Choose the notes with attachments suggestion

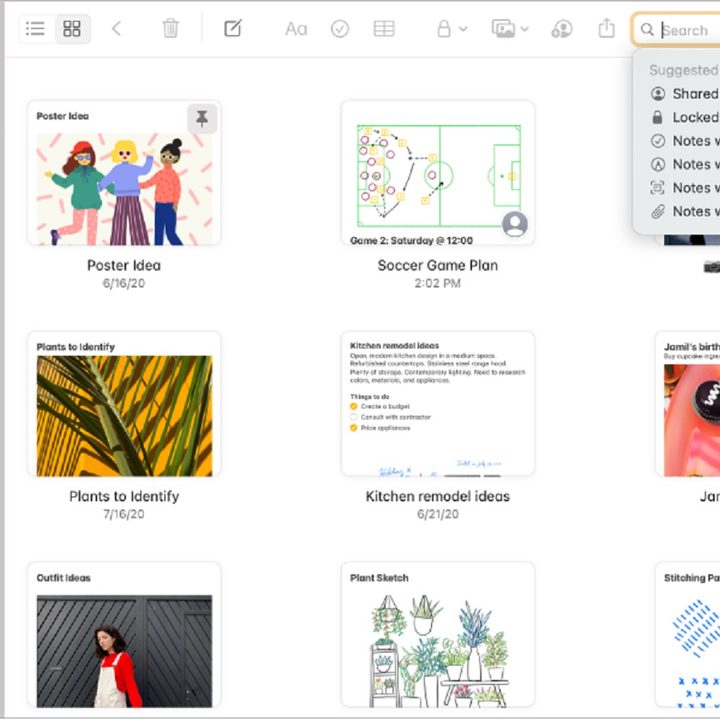[x=685, y=211]
